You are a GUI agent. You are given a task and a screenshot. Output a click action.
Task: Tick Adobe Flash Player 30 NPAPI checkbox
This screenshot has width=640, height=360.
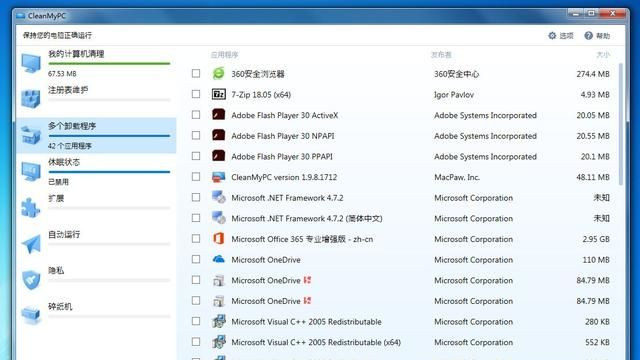coord(196,136)
